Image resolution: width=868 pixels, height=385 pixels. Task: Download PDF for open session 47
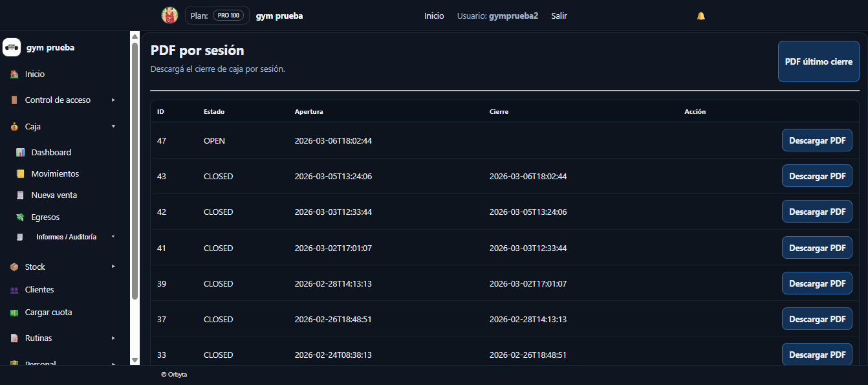(817, 140)
